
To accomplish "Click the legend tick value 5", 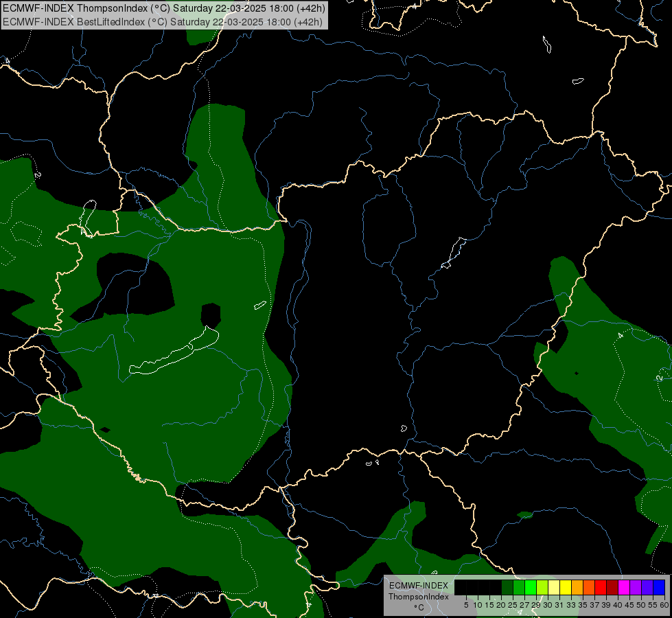I will pyautogui.click(x=466, y=605).
